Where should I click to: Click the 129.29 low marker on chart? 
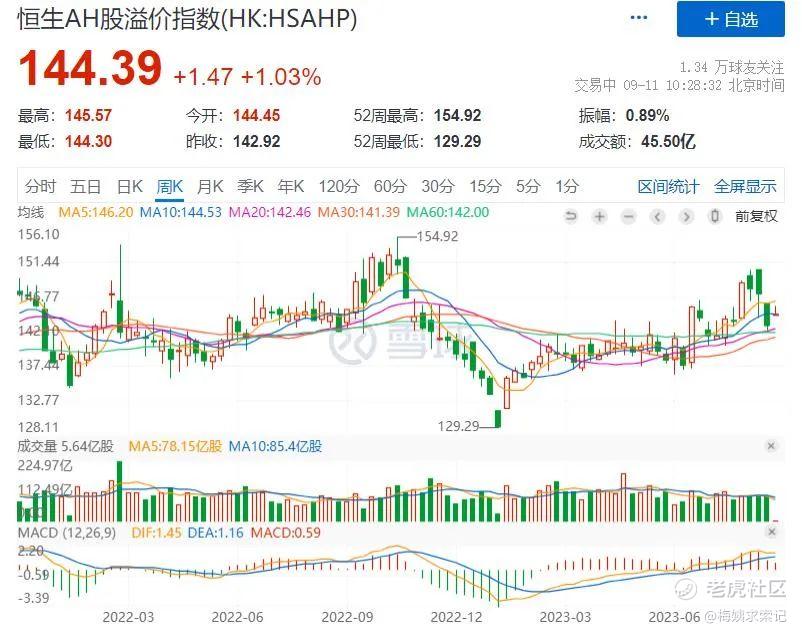[x=458, y=426]
